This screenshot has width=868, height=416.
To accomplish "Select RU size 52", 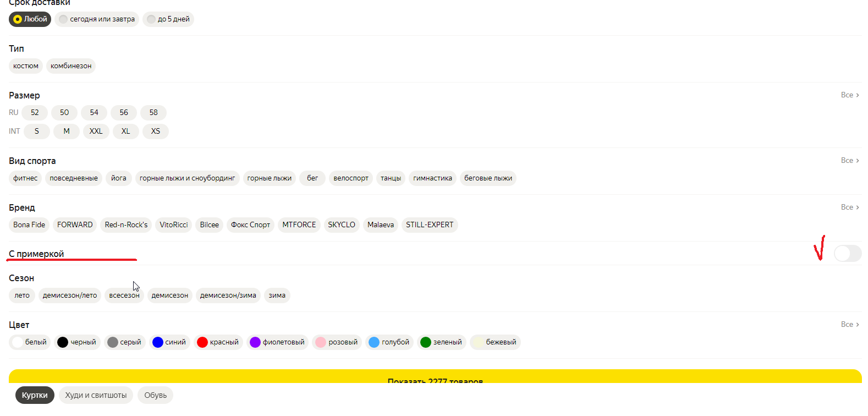I will pos(35,113).
